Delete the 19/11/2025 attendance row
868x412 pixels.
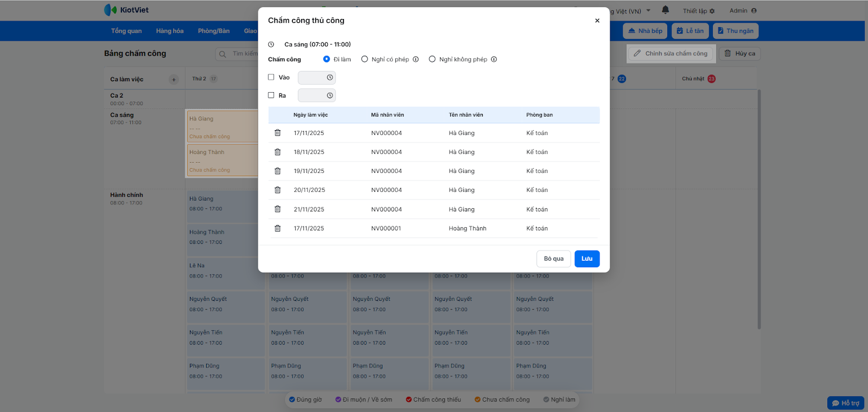277,171
